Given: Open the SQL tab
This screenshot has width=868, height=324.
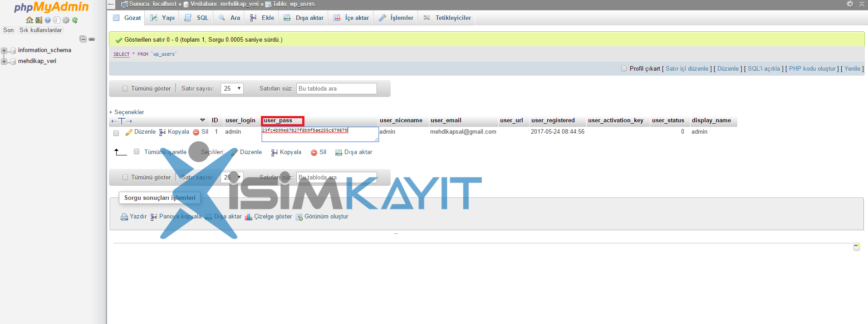Looking at the screenshot, I should (x=196, y=18).
